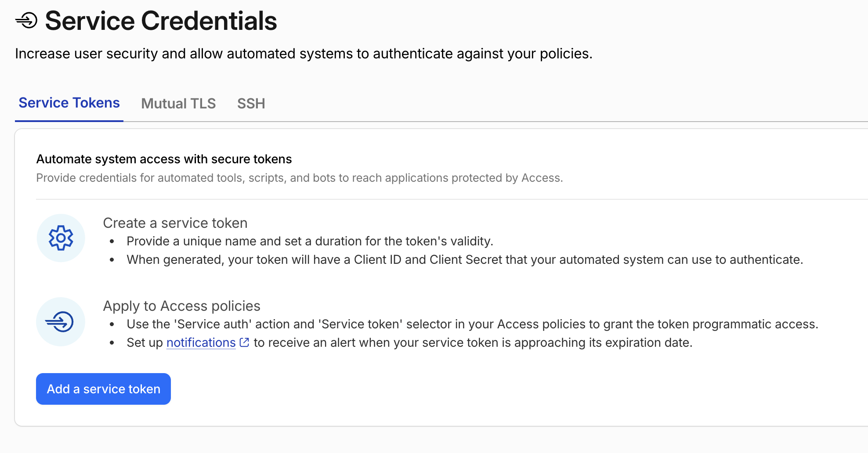Switch to the Mutual TLS tab
868x453 pixels.
click(x=178, y=104)
